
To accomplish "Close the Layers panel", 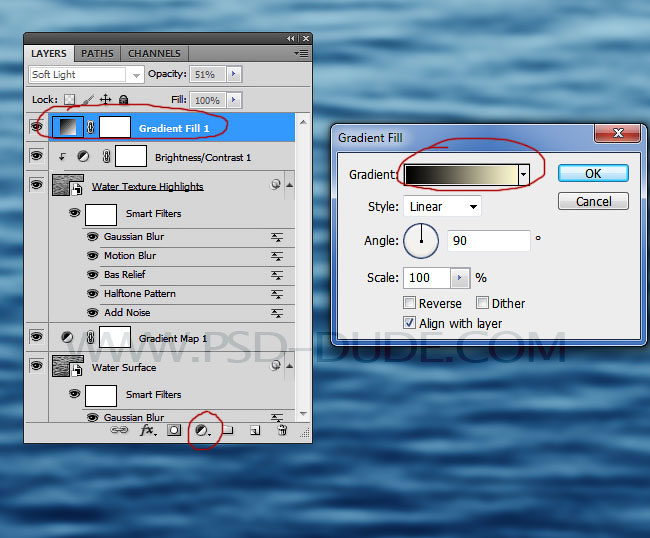I will click(x=306, y=39).
